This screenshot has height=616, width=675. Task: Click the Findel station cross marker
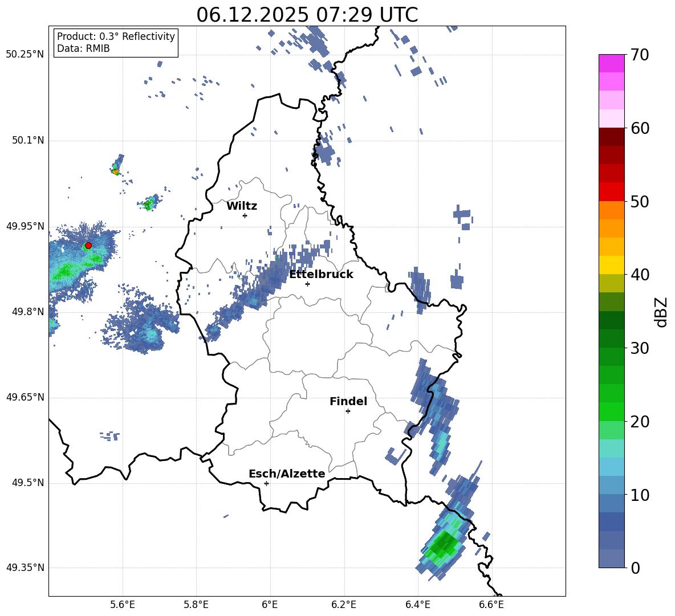coord(348,411)
